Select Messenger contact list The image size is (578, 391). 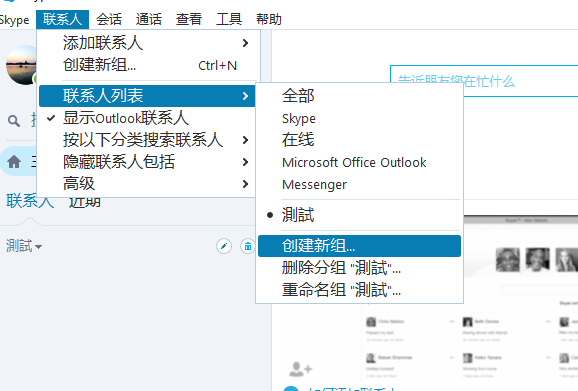pos(359,184)
